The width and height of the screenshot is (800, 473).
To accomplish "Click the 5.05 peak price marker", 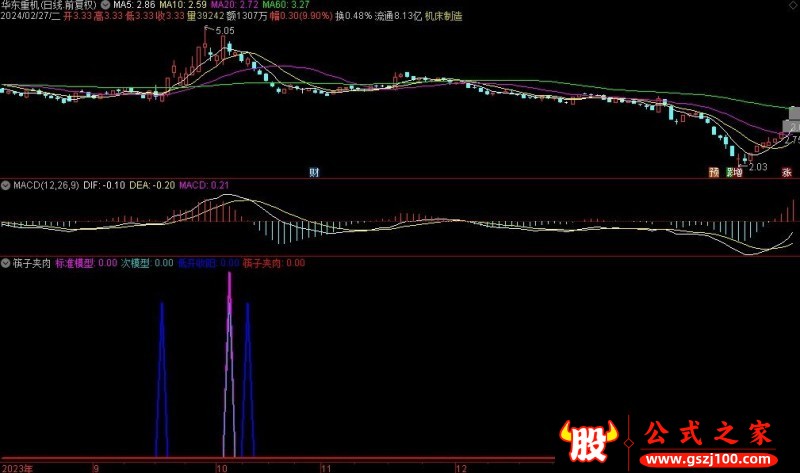I will [224, 31].
